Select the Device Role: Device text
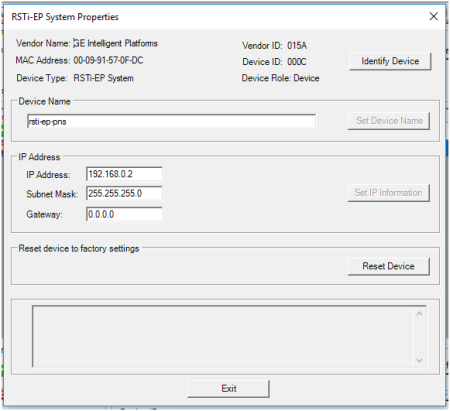Viewport: 450px width, 411px height. click(x=280, y=78)
